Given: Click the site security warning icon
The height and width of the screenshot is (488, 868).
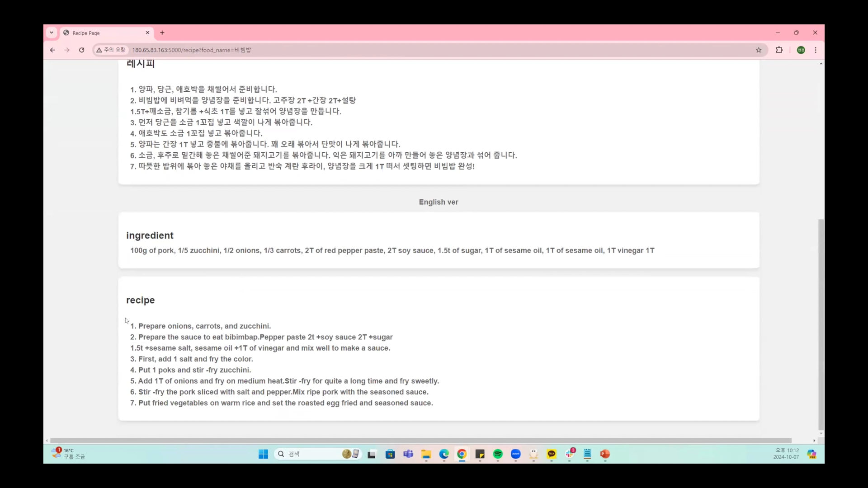Looking at the screenshot, I should coord(99,50).
